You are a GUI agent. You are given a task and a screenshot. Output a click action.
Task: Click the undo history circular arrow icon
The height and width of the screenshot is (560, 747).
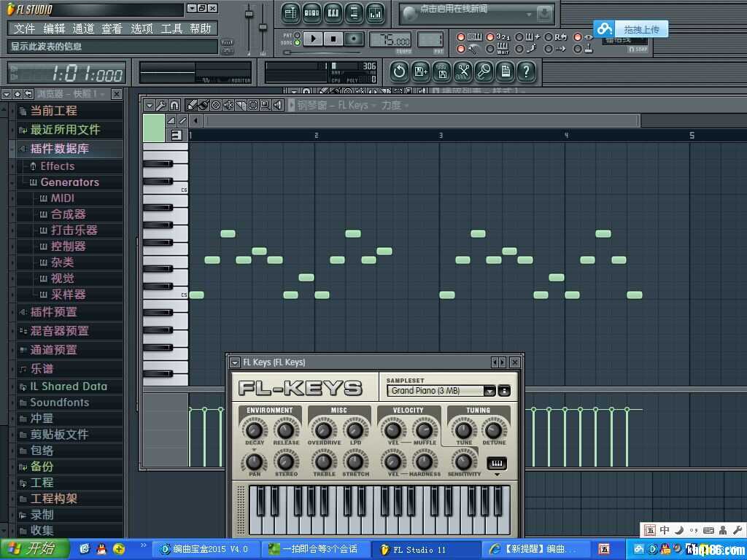pos(399,71)
